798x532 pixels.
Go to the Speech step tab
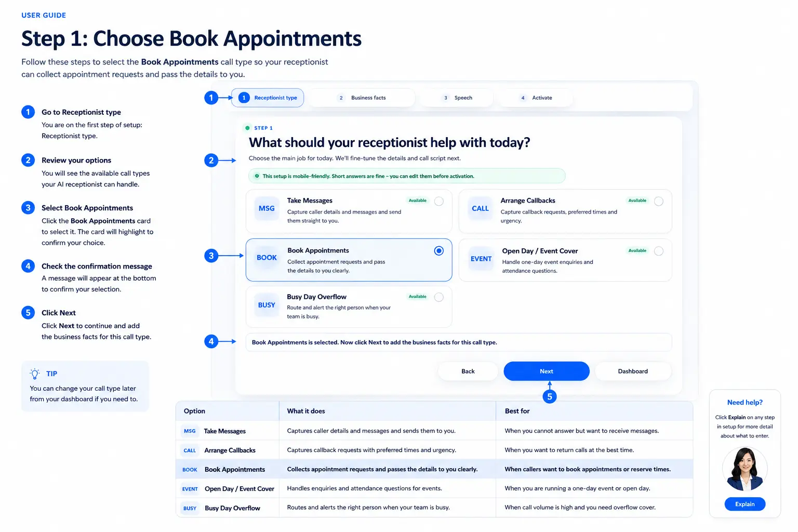pyautogui.click(x=457, y=98)
